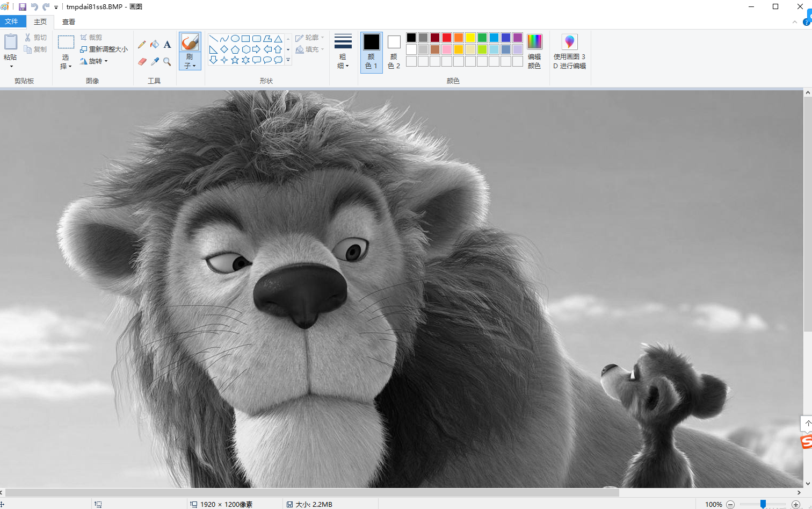Image resolution: width=812 pixels, height=509 pixels.
Task: Click the Save icon in title bar
Action: [x=23, y=7]
